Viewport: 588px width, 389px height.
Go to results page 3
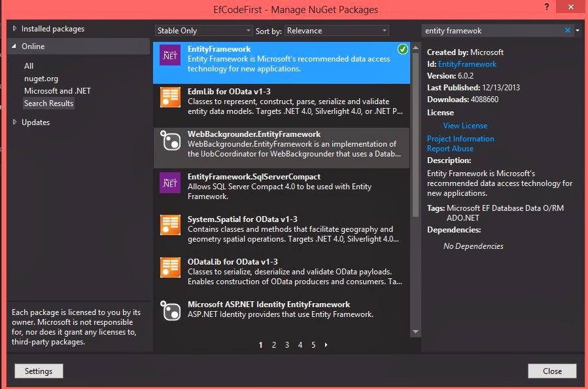click(x=287, y=344)
